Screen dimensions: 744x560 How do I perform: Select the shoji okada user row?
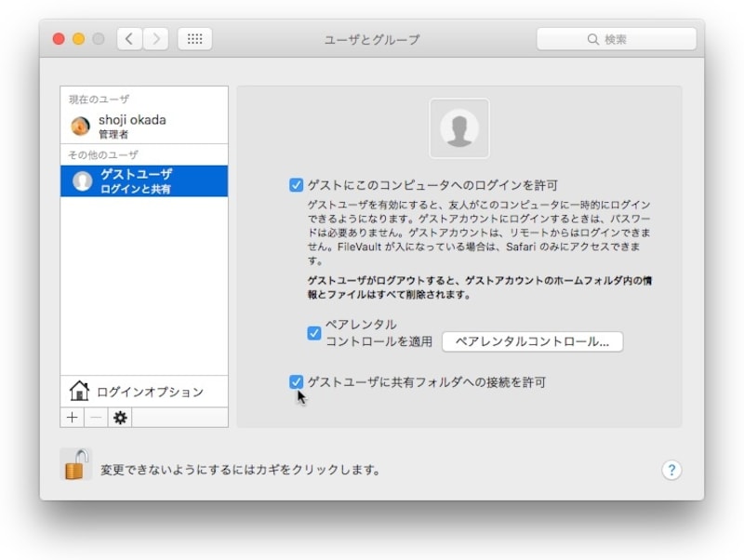point(144,127)
